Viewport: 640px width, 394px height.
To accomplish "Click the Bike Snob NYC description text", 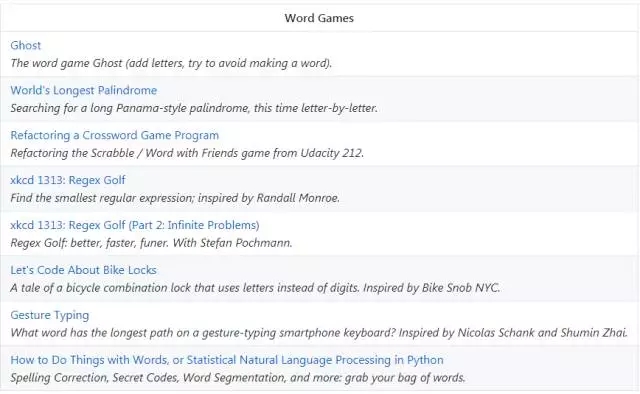I will (x=255, y=288).
